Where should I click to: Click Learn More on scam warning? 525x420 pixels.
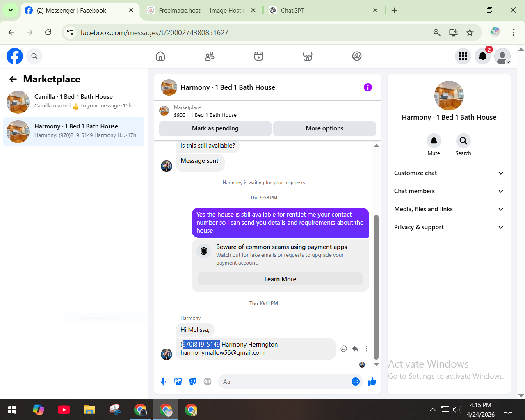tap(280, 279)
